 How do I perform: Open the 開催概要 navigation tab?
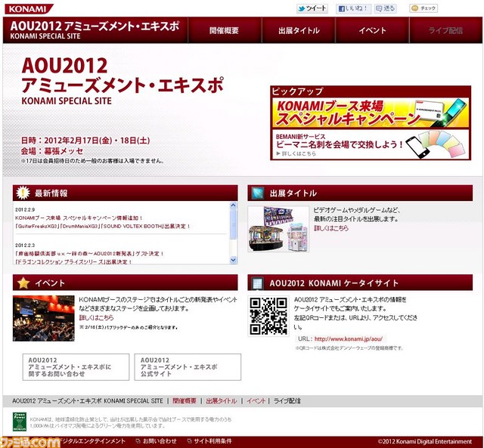click(x=225, y=30)
